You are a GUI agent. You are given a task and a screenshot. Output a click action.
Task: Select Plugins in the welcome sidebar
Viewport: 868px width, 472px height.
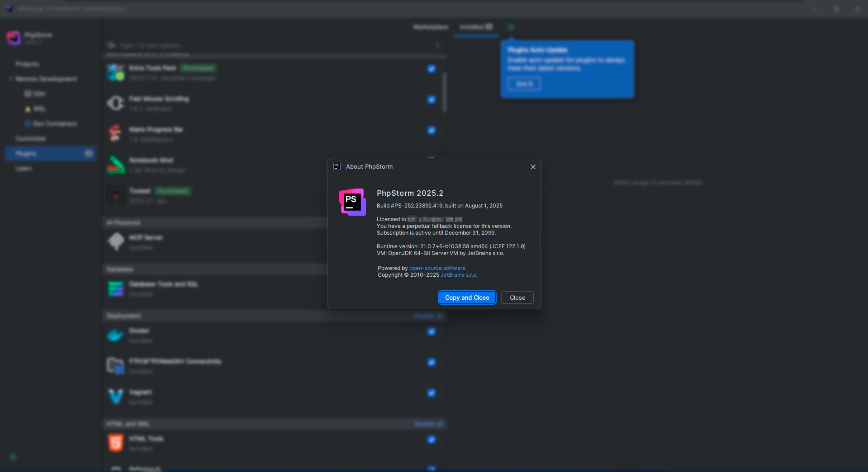coord(51,154)
